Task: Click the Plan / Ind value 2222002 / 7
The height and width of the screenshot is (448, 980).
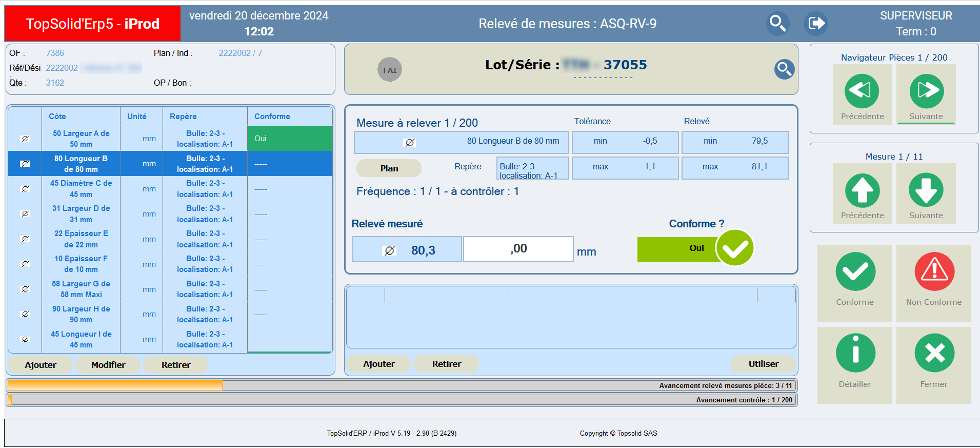Action: (x=240, y=53)
